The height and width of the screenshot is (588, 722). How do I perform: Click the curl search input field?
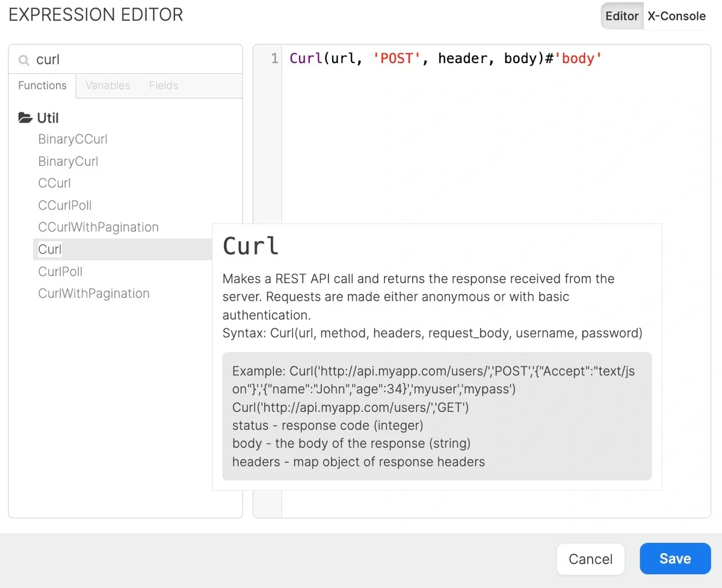pos(90,60)
